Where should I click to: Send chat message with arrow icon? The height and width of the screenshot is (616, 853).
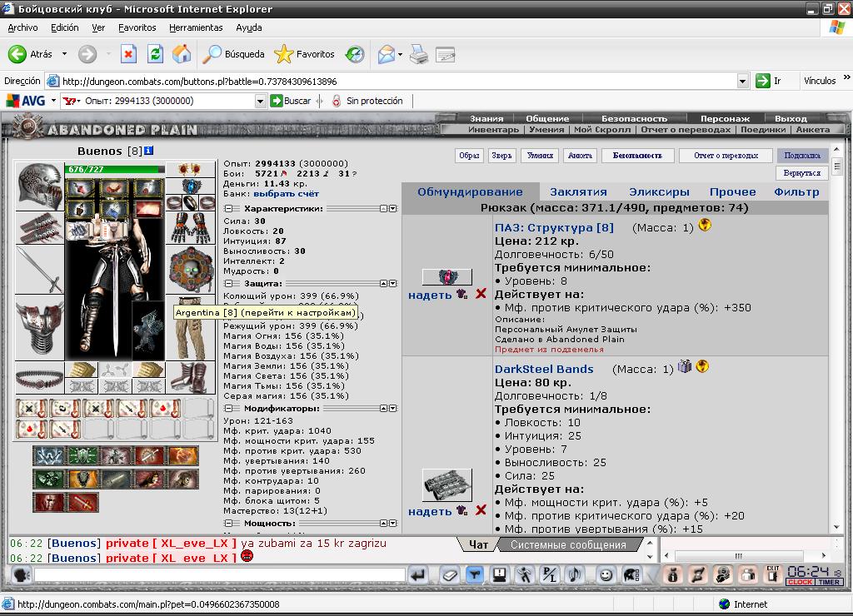click(x=418, y=574)
